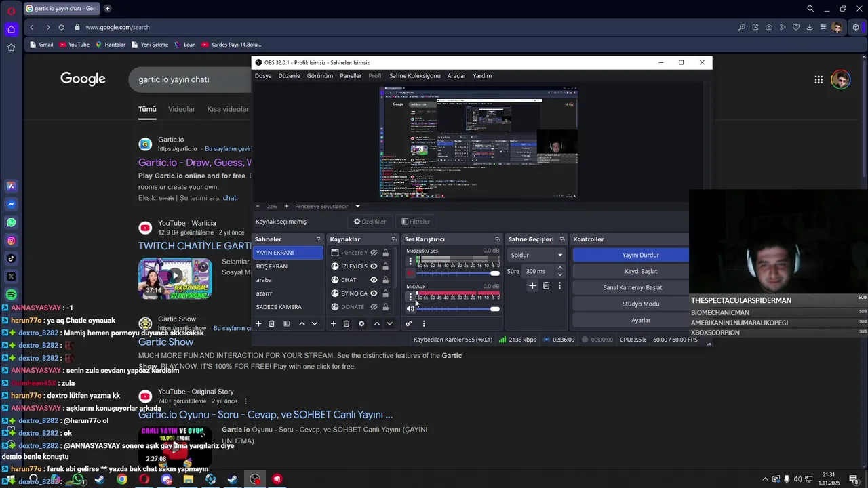The image size is (868, 488).
Task: Move scene up in Sahneler panel
Action: click(302, 324)
